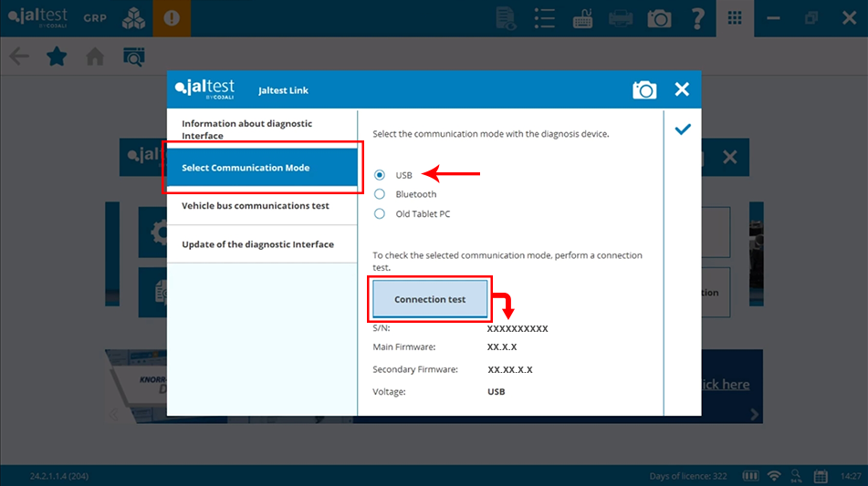
Task: Take screenshot with Jaltest Link dialog camera
Action: (x=644, y=89)
